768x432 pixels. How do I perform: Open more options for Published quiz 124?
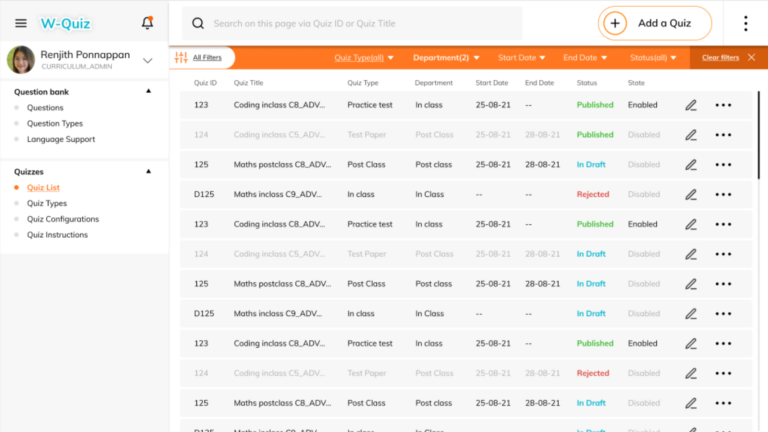tap(723, 135)
